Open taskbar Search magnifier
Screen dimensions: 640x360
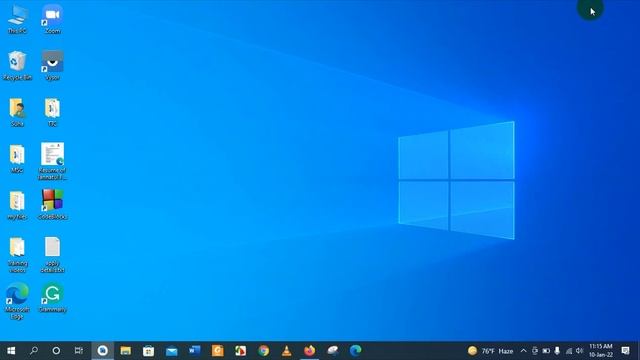(x=34, y=351)
